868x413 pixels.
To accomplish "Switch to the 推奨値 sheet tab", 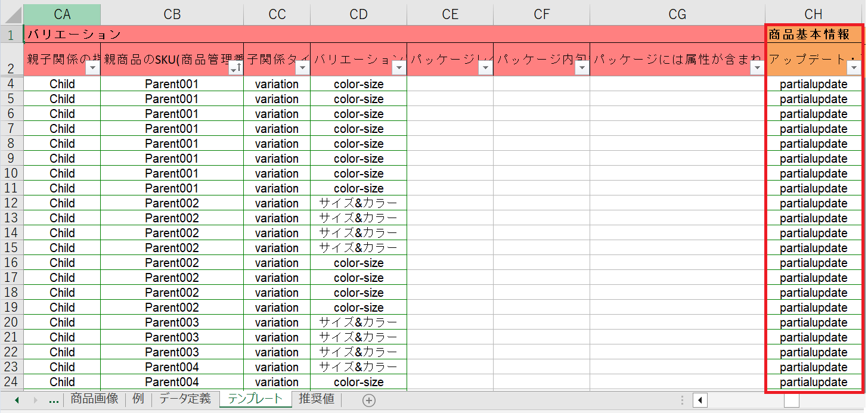I will coord(316,399).
